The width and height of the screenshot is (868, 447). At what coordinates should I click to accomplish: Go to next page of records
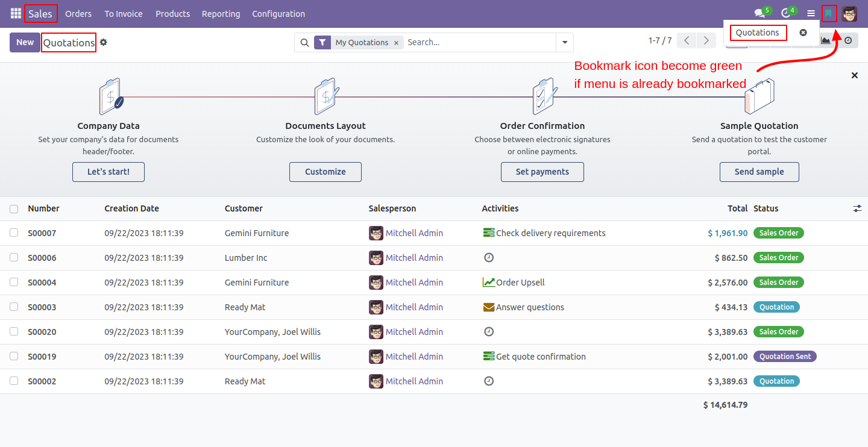click(x=706, y=40)
